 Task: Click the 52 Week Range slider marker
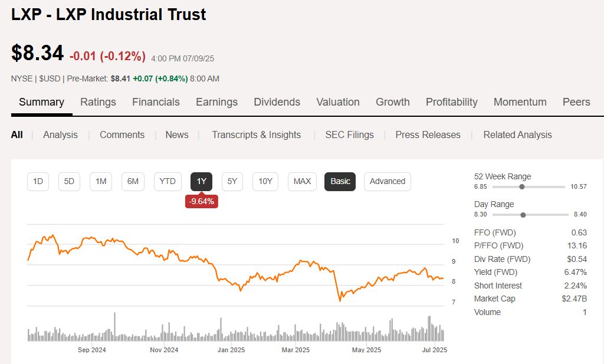click(521, 186)
